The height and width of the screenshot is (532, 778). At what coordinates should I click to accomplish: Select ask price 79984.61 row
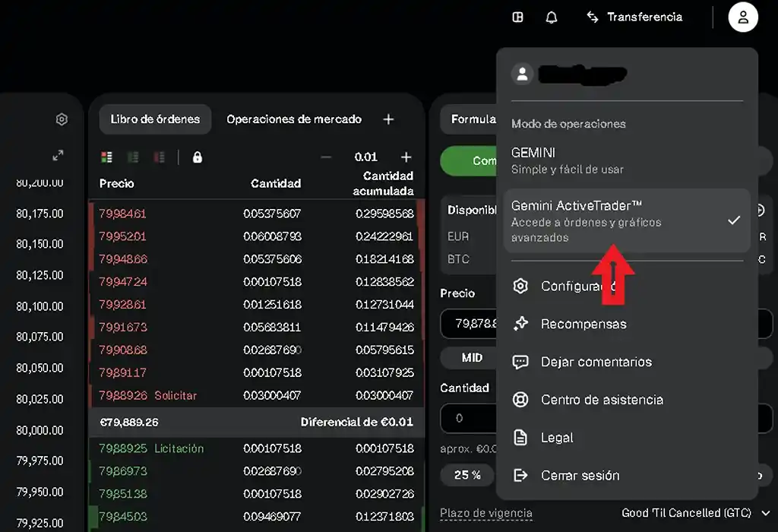[257, 214]
